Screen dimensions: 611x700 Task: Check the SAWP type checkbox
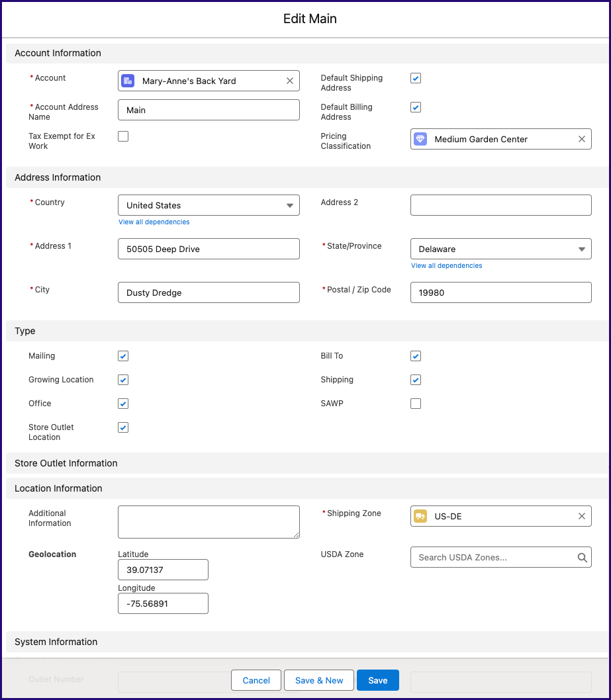coord(416,404)
